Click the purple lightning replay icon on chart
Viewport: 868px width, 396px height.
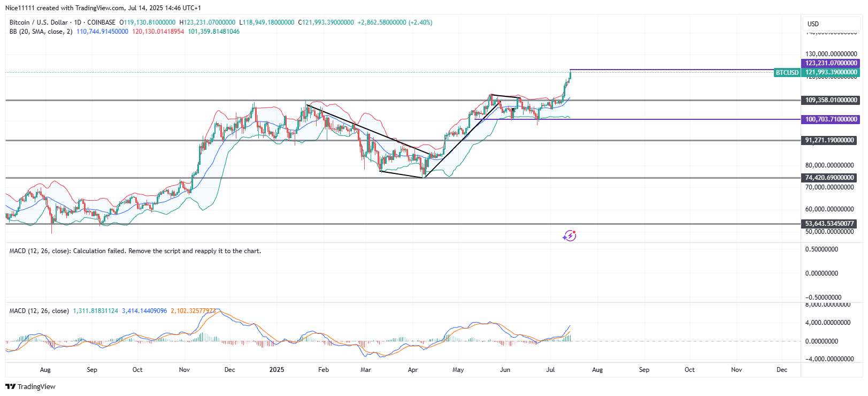coord(570,236)
